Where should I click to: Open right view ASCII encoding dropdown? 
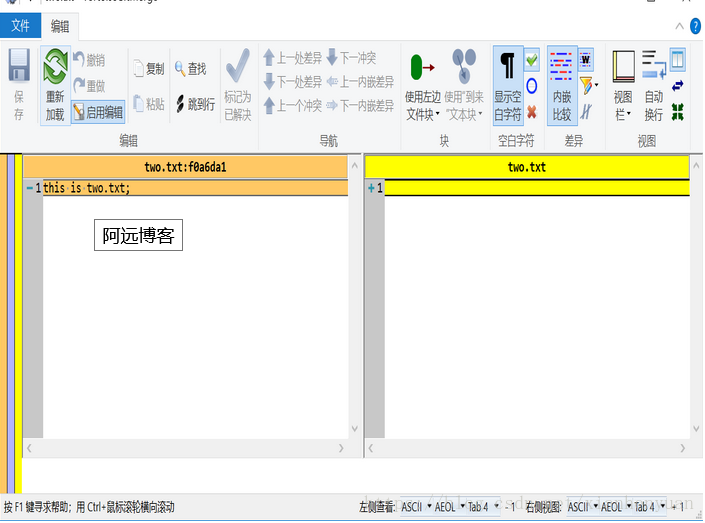click(x=582, y=507)
